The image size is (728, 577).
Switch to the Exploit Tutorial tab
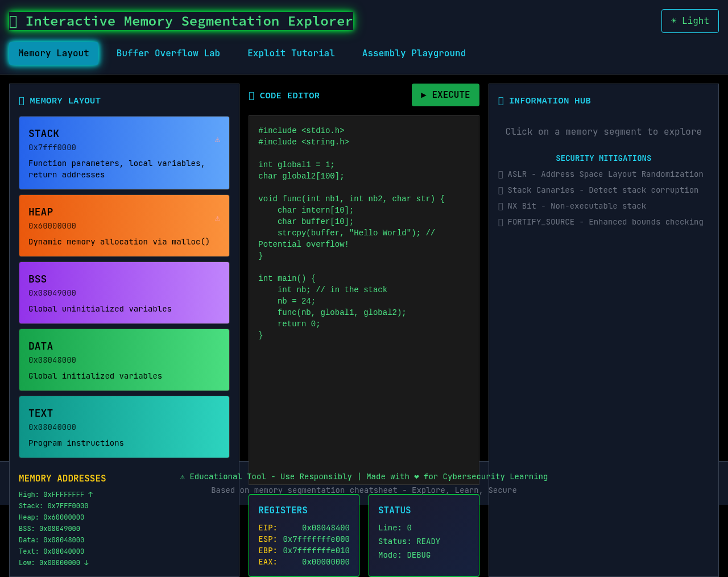click(291, 53)
